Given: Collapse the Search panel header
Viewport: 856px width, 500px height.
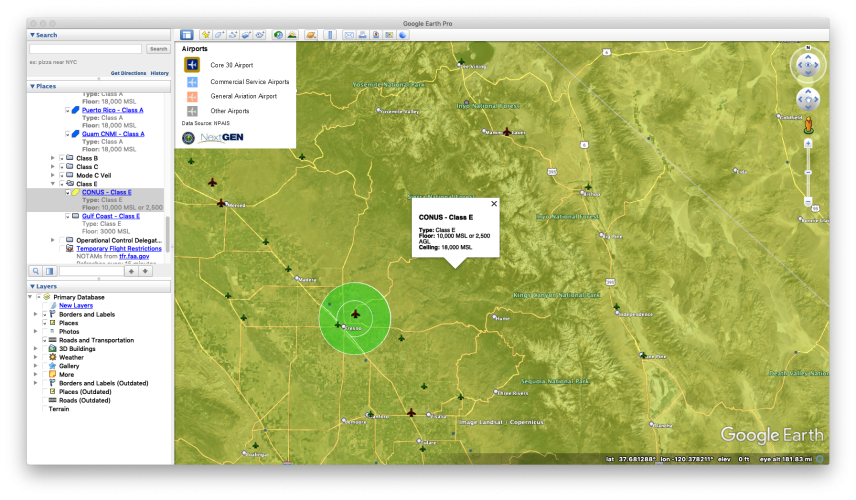Looking at the screenshot, I should (99, 35).
